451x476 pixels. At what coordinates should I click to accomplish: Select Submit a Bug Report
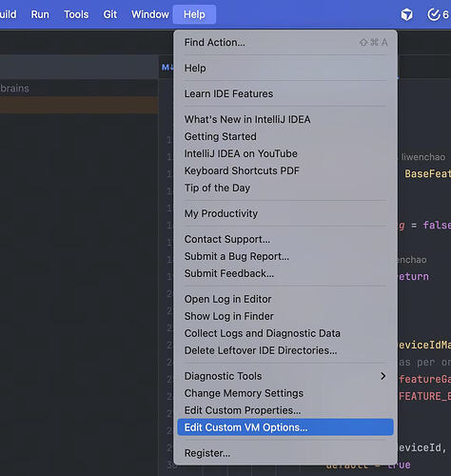coord(285,256)
